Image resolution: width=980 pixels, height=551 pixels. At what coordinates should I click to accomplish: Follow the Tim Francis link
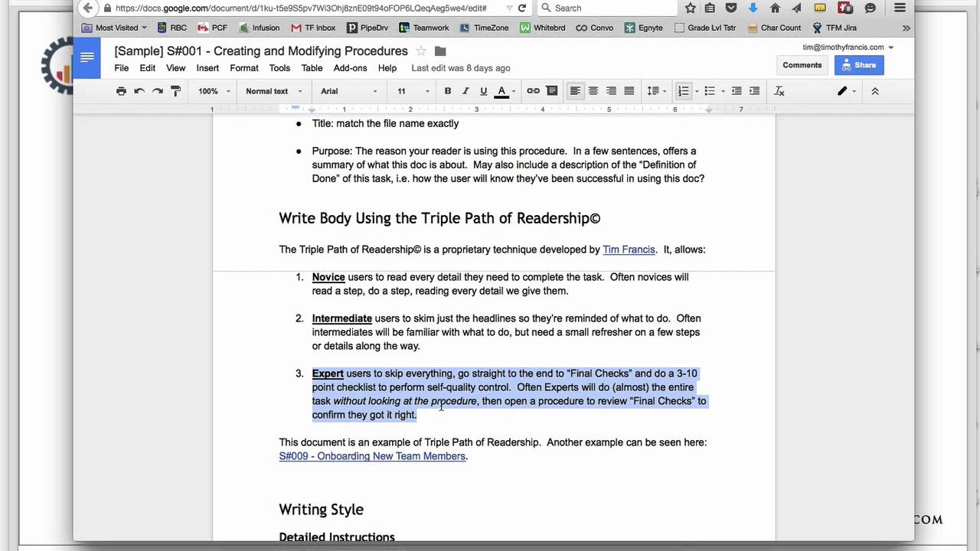tap(629, 249)
